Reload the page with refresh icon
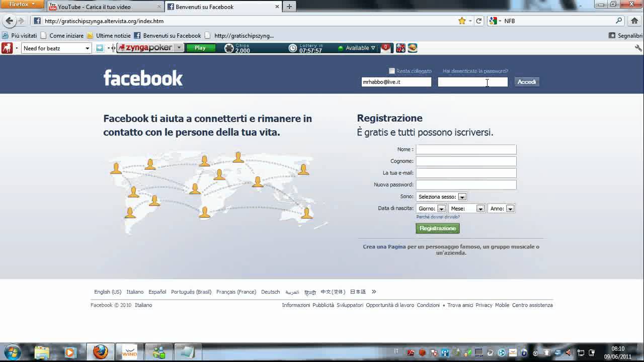The height and width of the screenshot is (362, 644). pos(479,21)
